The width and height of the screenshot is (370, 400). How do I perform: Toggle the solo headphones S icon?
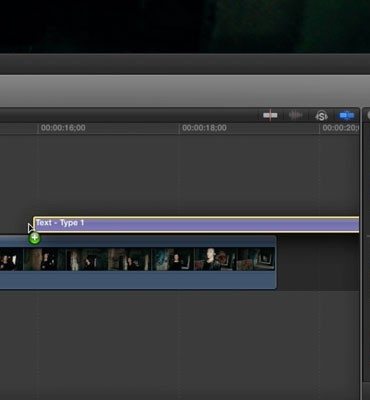[322, 116]
